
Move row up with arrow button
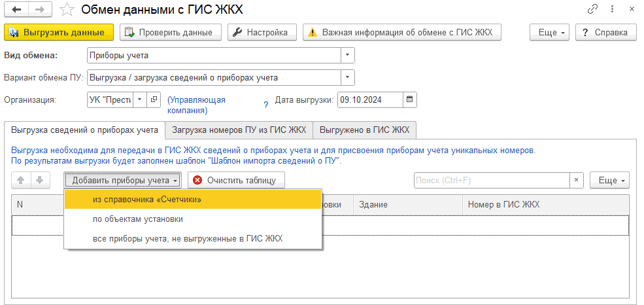click(x=20, y=180)
